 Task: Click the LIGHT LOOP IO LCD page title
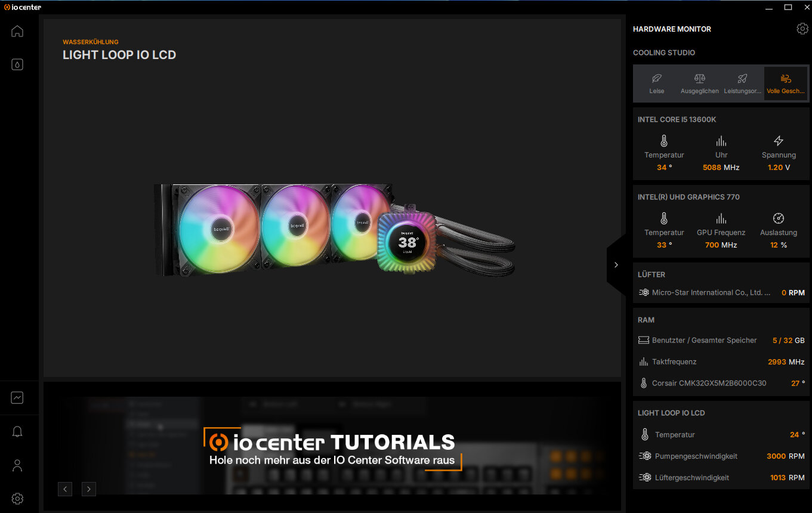[119, 55]
